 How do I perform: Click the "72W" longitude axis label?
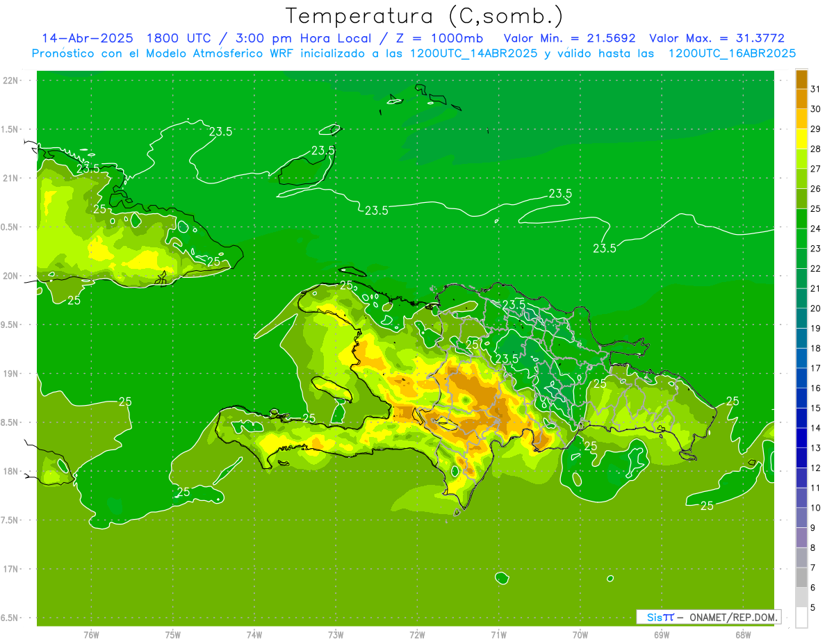[x=418, y=634]
